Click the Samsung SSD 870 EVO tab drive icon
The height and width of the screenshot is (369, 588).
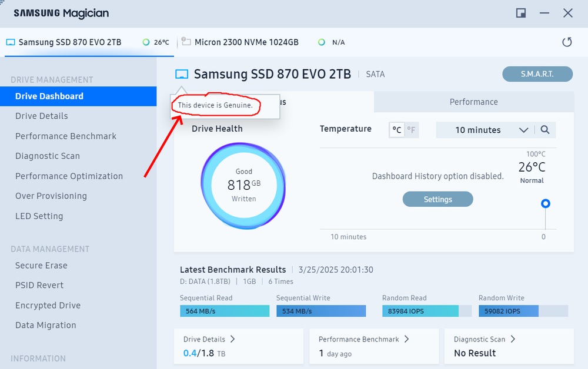point(11,42)
